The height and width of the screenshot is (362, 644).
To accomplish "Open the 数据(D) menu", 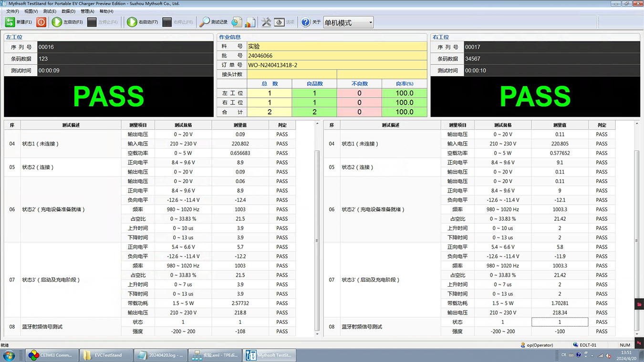I will (69, 11).
